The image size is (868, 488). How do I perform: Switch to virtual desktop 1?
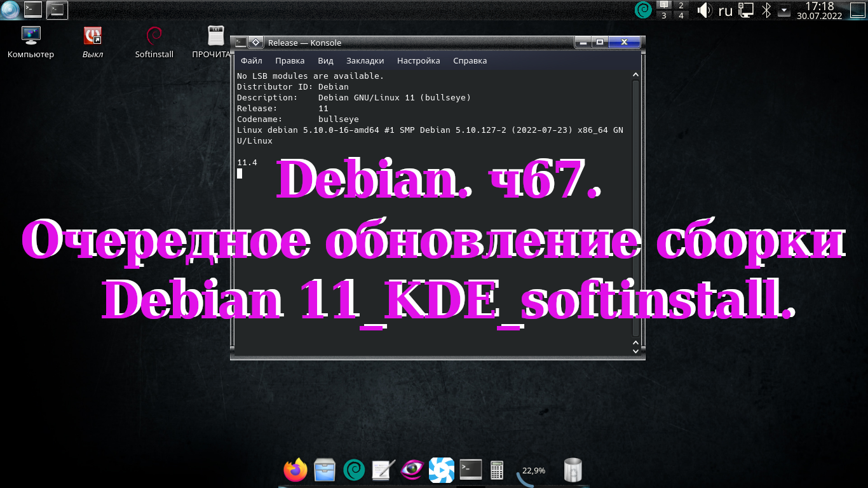[x=663, y=5]
